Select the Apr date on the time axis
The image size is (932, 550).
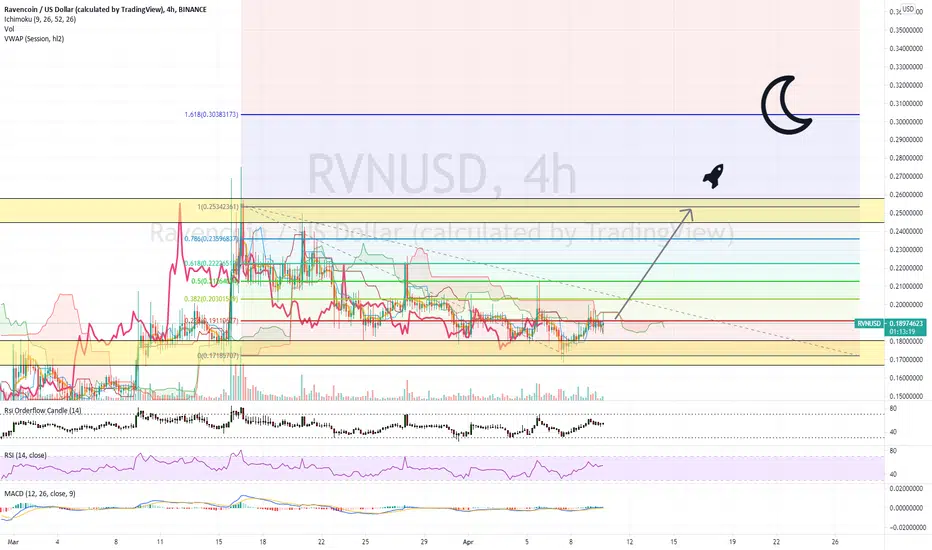[468, 542]
